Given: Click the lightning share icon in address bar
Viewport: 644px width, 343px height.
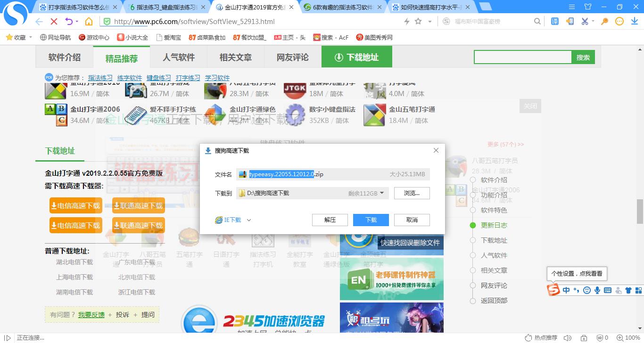Looking at the screenshot, I should 407,22.
